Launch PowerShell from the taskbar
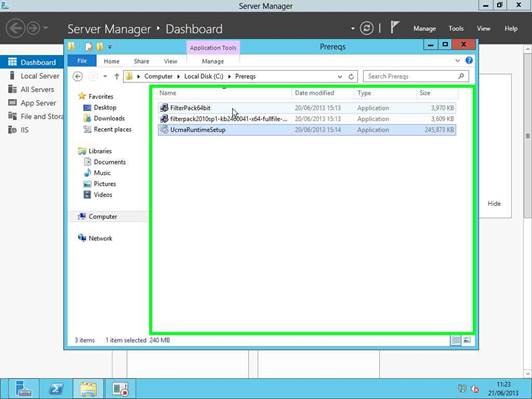 [x=56, y=389]
